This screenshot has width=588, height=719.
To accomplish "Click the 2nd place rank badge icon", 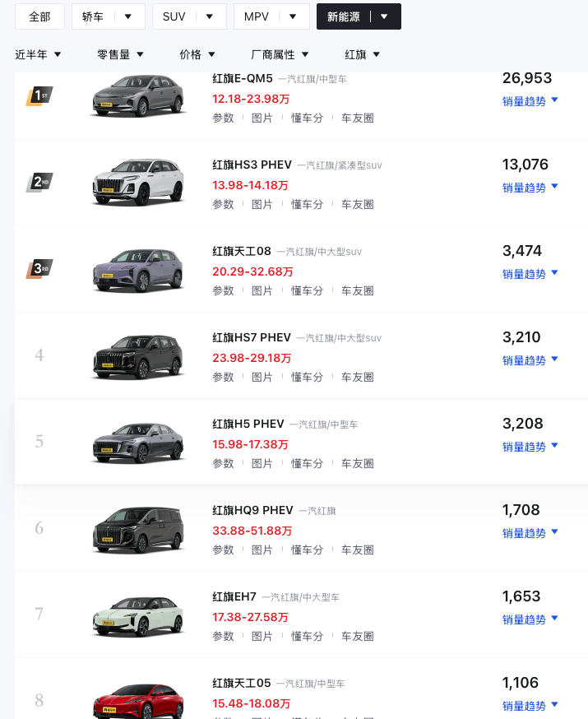I will [x=39, y=183].
